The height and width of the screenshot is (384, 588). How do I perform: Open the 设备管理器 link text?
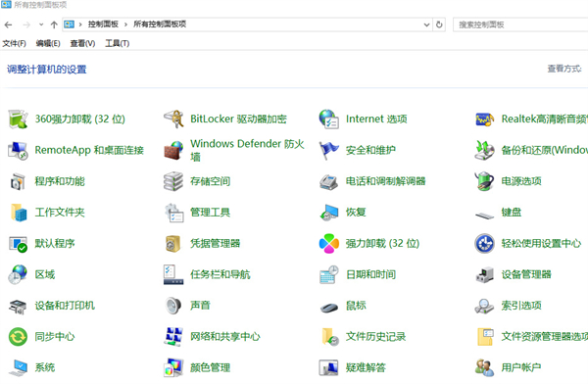click(526, 274)
